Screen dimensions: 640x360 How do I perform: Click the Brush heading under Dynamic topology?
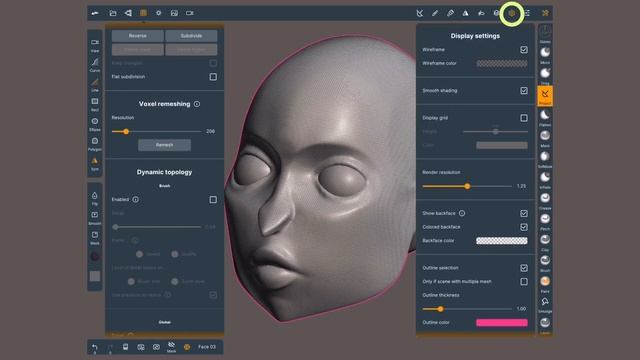pyautogui.click(x=164, y=186)
